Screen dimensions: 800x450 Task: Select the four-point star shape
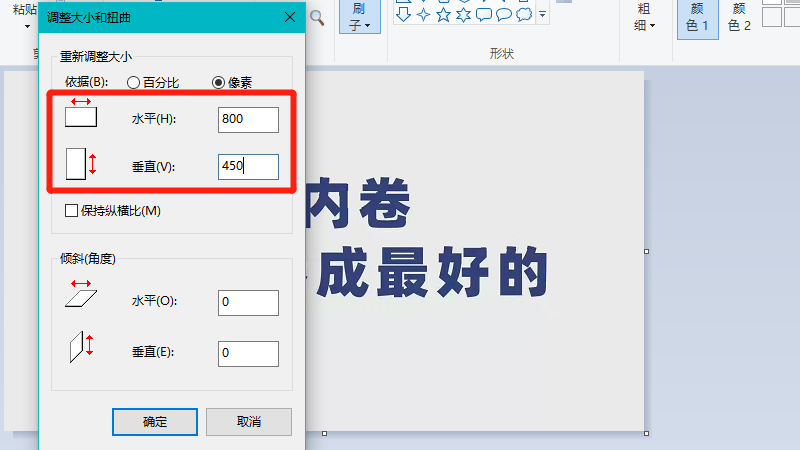[x=422, y=15]
